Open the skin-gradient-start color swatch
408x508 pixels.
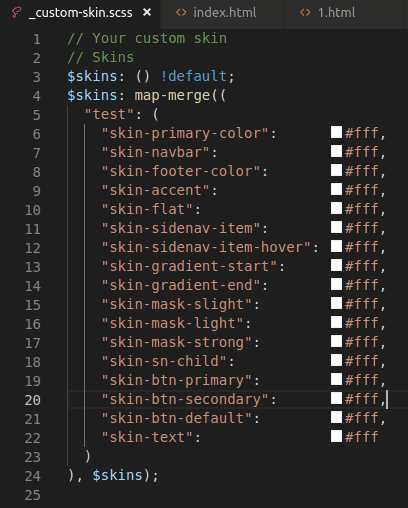point(336,265)
